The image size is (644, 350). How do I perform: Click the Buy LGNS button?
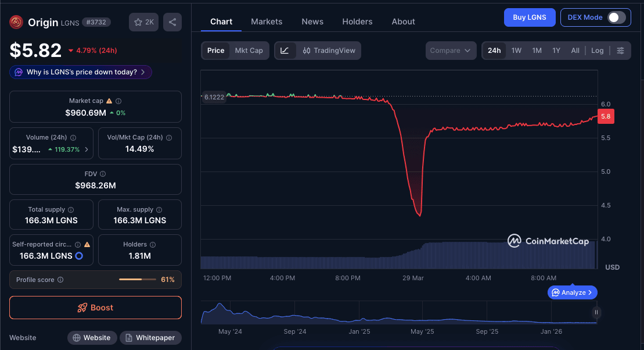[x=529, y=17]
